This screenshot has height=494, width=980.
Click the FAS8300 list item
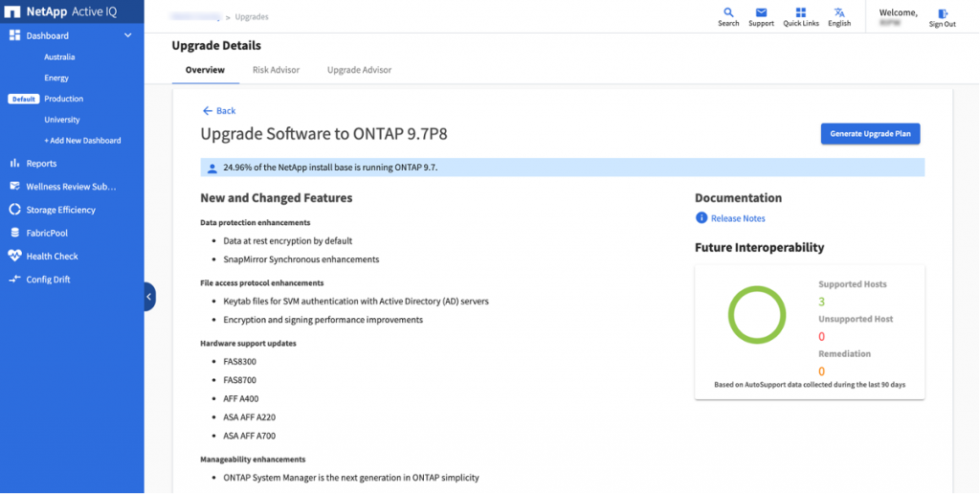[x=240, y=362]
